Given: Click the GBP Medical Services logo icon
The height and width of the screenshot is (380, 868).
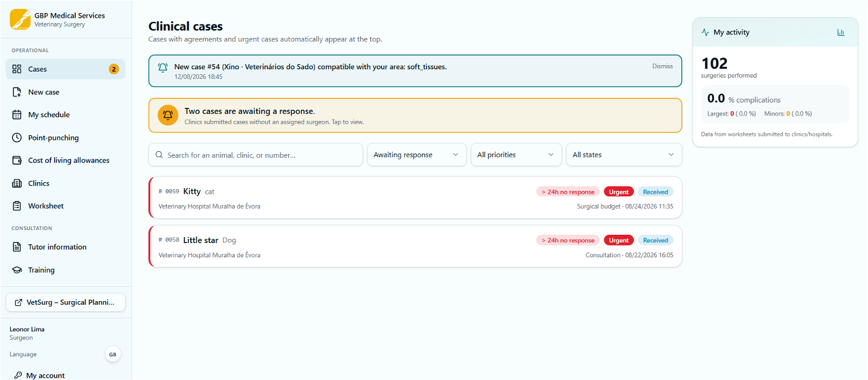Looking at the screenshot, I should [20, 20].
